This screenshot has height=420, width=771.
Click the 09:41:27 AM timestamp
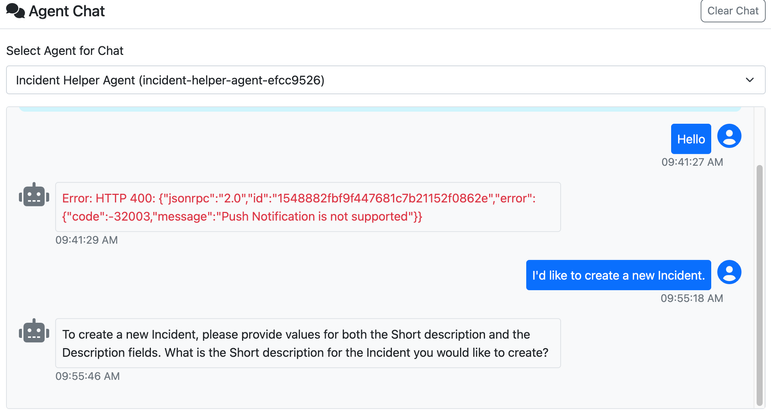point(692,161)
